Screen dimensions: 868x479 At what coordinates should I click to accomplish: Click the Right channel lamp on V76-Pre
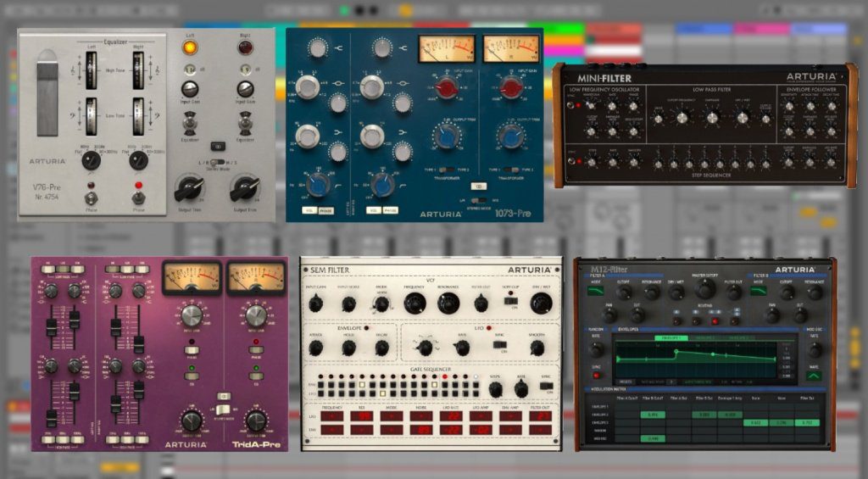pyautogui.click(x=245, y=47)
